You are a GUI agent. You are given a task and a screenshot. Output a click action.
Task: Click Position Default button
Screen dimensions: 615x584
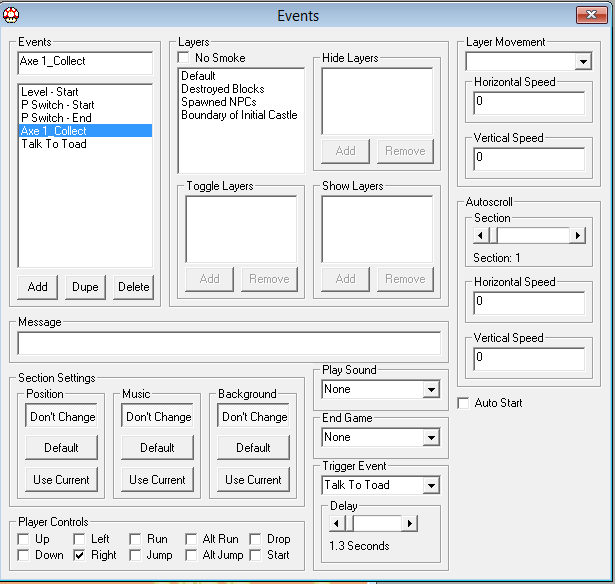click(62, 448)
